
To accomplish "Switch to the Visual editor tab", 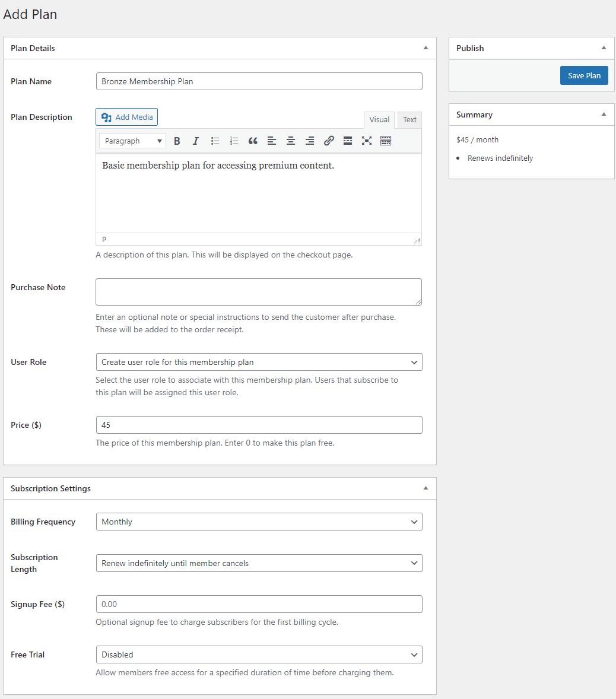I will pyautogui.click(x=379, y=120).
